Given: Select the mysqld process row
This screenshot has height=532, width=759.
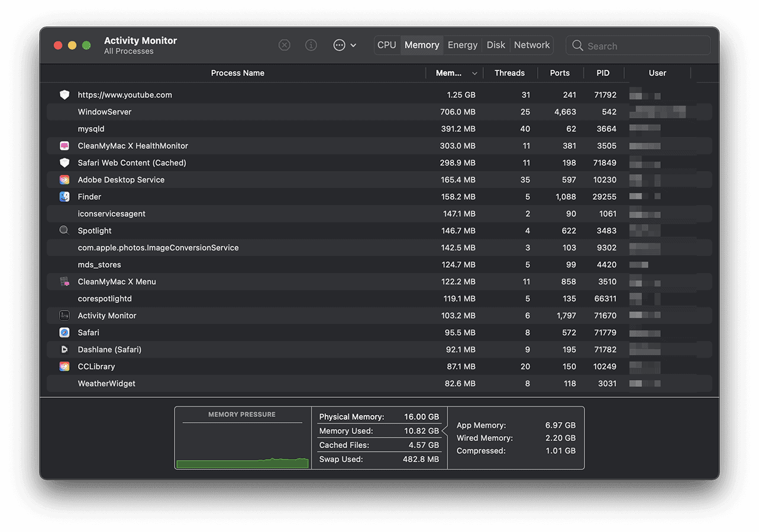Looking at the screenshot, I should (379, 129).
